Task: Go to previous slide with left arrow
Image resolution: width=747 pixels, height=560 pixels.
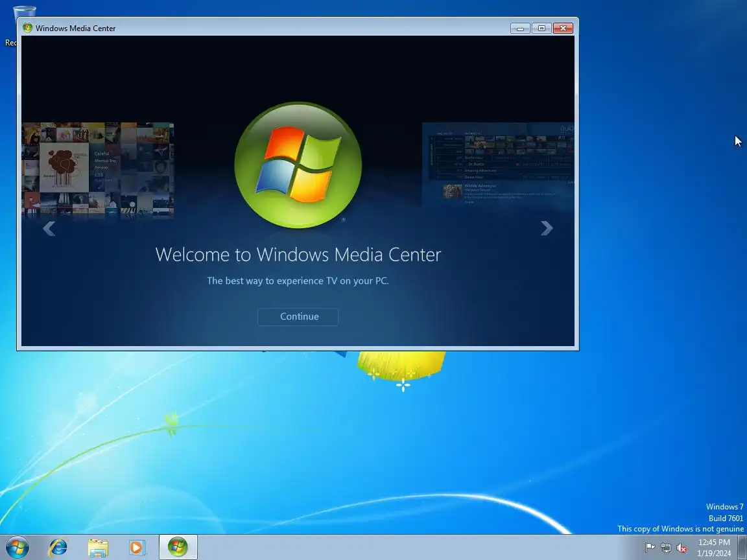Action: click(x=49, y=229)
